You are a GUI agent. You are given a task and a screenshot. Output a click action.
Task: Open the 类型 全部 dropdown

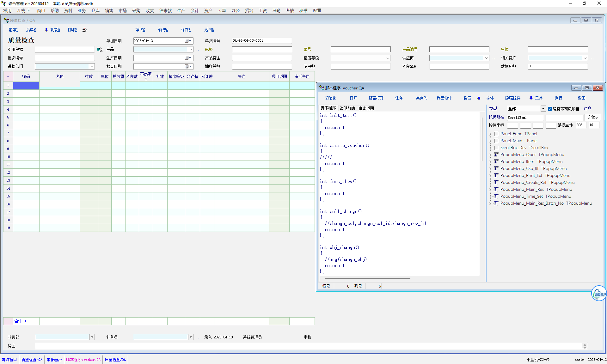543,109
